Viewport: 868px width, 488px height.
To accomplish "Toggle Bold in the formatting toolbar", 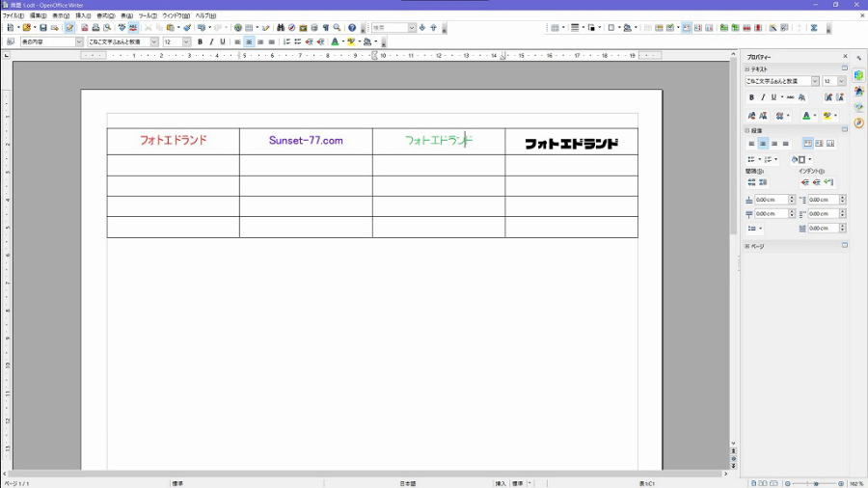I will pyautogui.click(x=200, y=42).
